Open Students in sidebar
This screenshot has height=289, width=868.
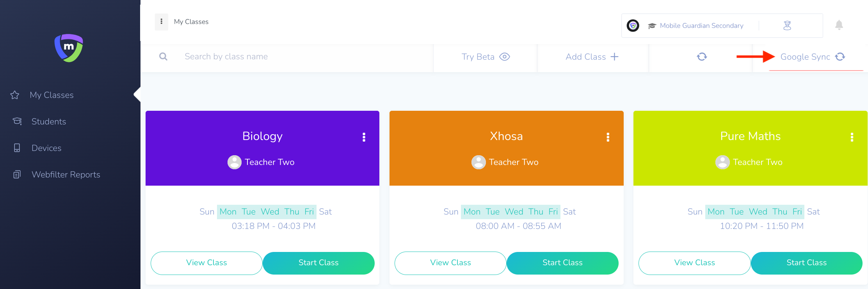click(x=48, y=122)
